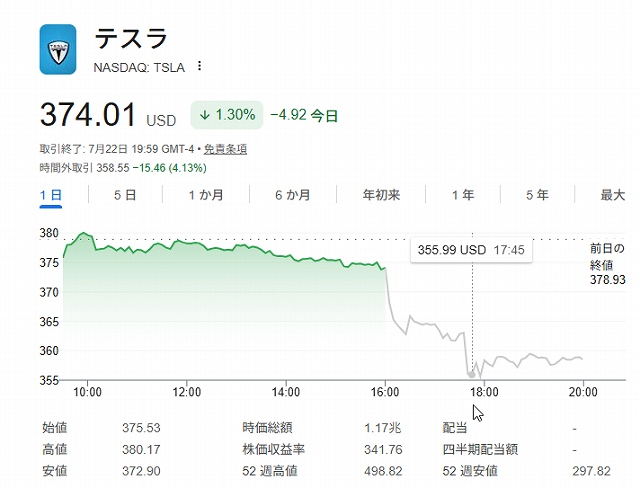Click the down arrow in the 1.30% badge
The width and height of the screenshot is (640, 488).
(x=204, y=115)
